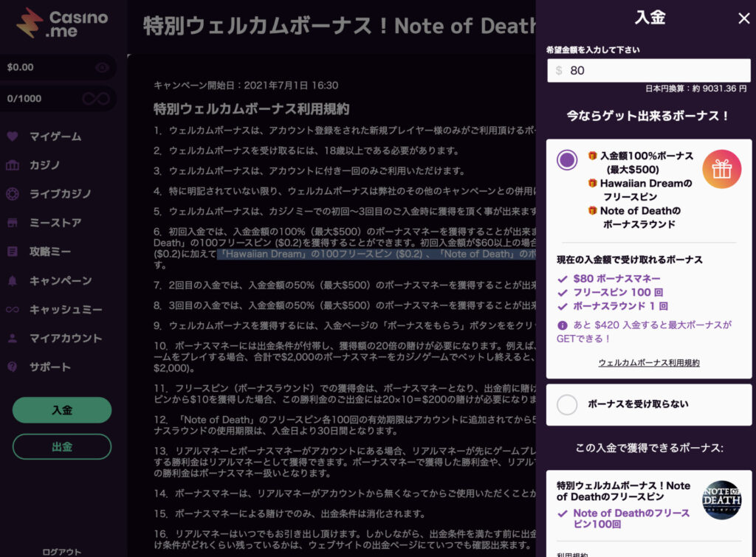The image size is (756, 557).
Task: Select ボーナスを受け取らない radio option
Action: 567,405
